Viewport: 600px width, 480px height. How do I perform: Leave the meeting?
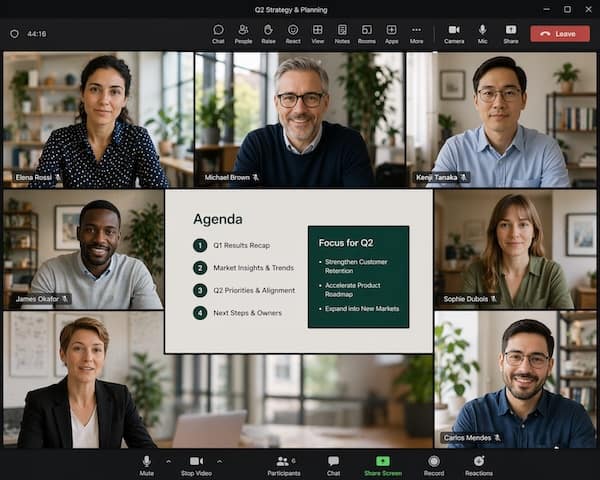(x=560, y=34)
